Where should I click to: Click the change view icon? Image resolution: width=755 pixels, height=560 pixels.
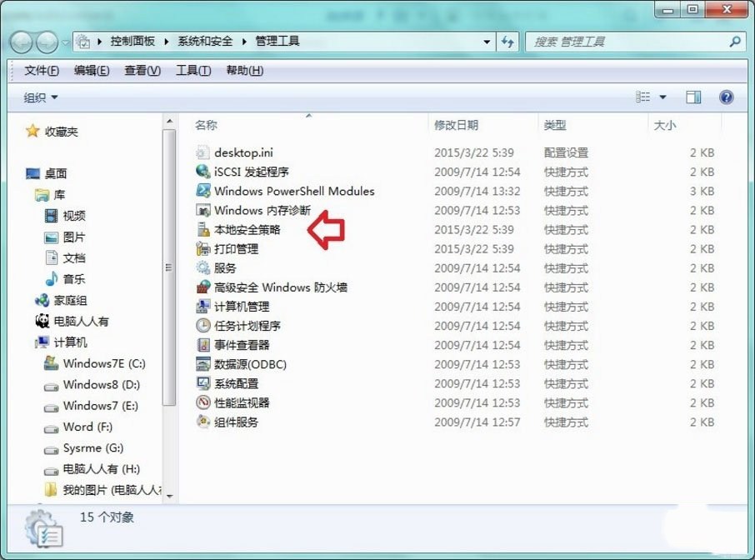642,97
